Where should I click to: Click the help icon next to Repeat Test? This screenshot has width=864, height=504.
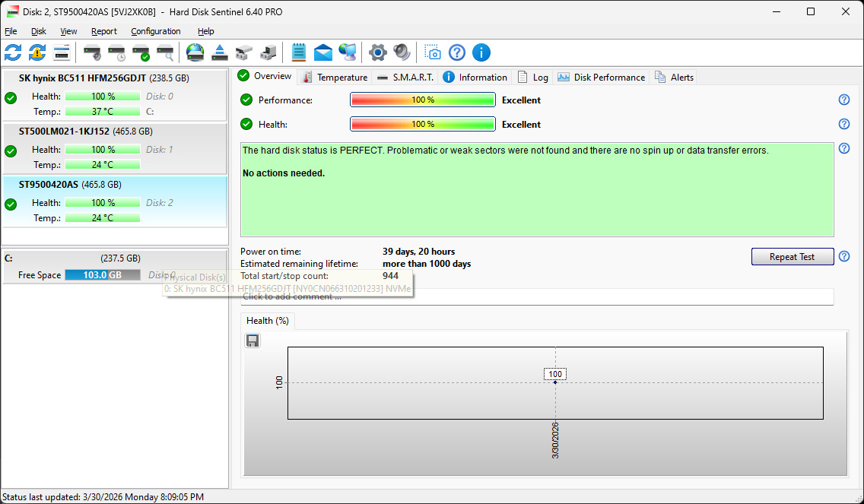[x=843, y=256]
